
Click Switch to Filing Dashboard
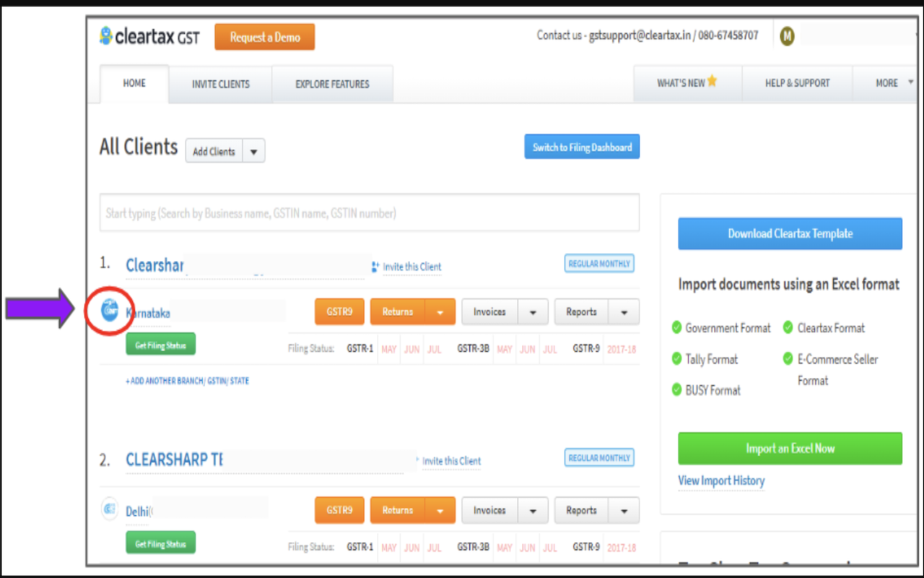click(582, 146)
